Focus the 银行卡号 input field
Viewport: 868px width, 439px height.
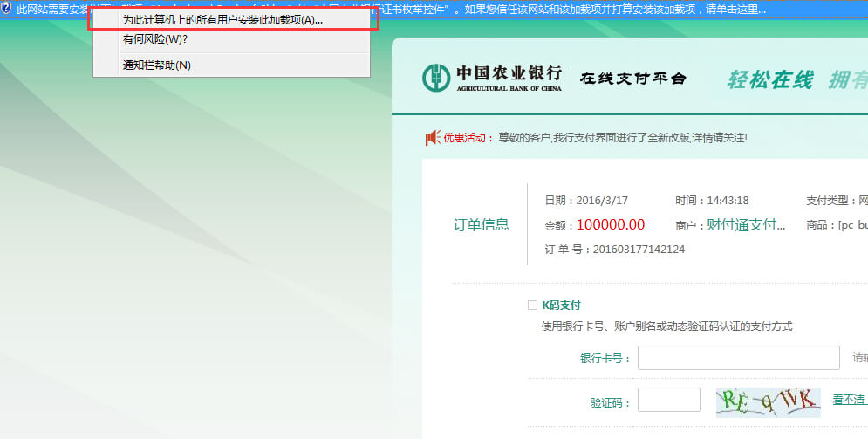[739, 358]
